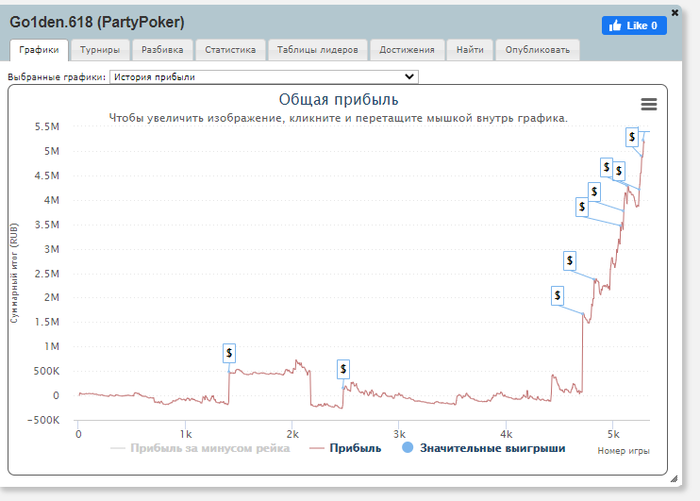700x501 pixels.
Task: Click the dollar marker at the 2M level
Action: point(557,296)
